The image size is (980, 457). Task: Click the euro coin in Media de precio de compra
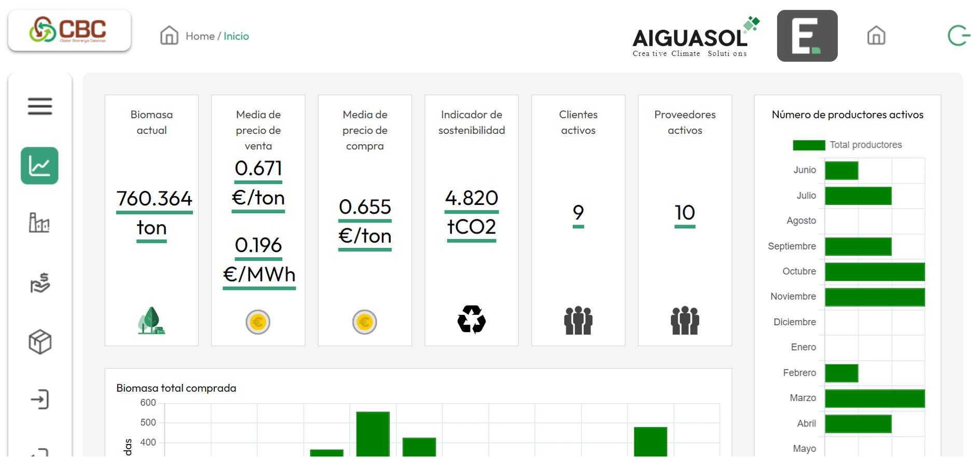point(364,322)
